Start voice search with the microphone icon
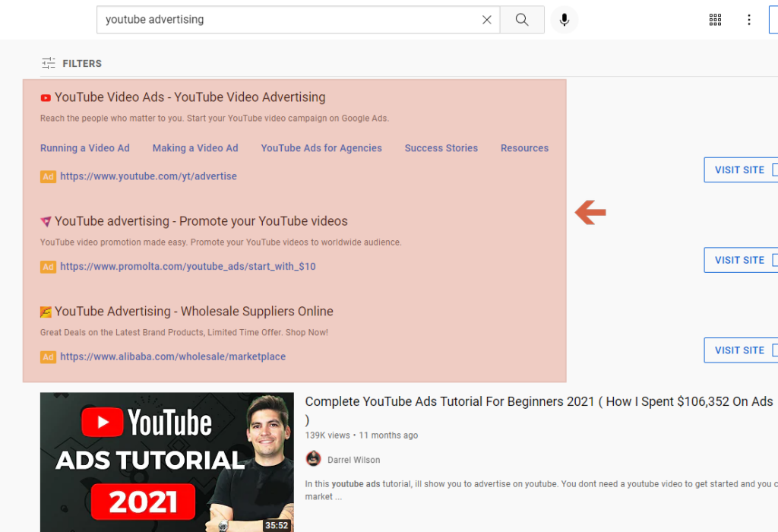Viewport: 778px width, 532px height. point(565,20)
